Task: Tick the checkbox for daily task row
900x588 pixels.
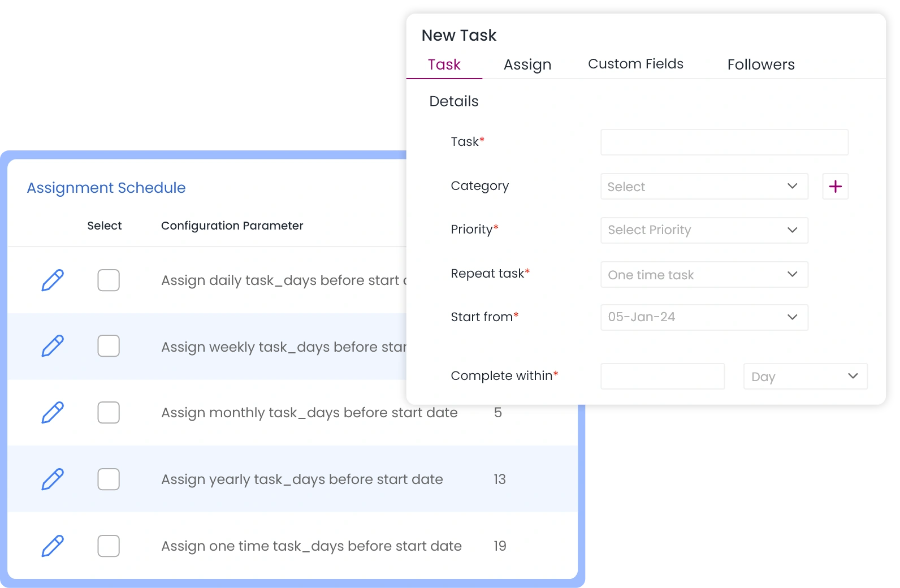Action: (109, 280)
